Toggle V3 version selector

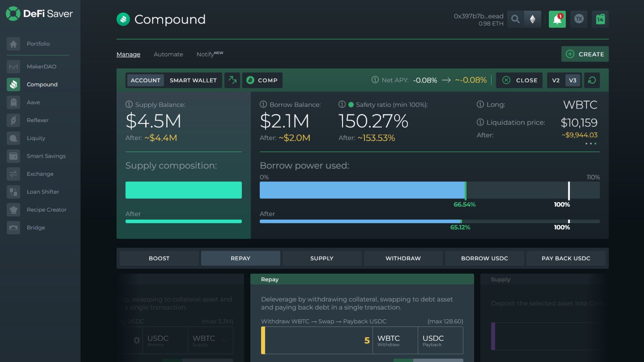tap(572, 80)
